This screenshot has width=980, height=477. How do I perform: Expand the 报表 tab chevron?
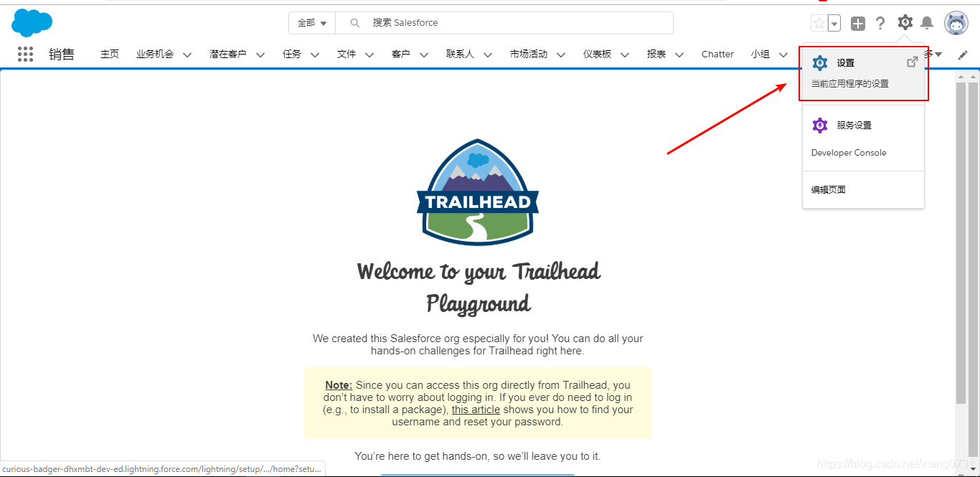679,55
